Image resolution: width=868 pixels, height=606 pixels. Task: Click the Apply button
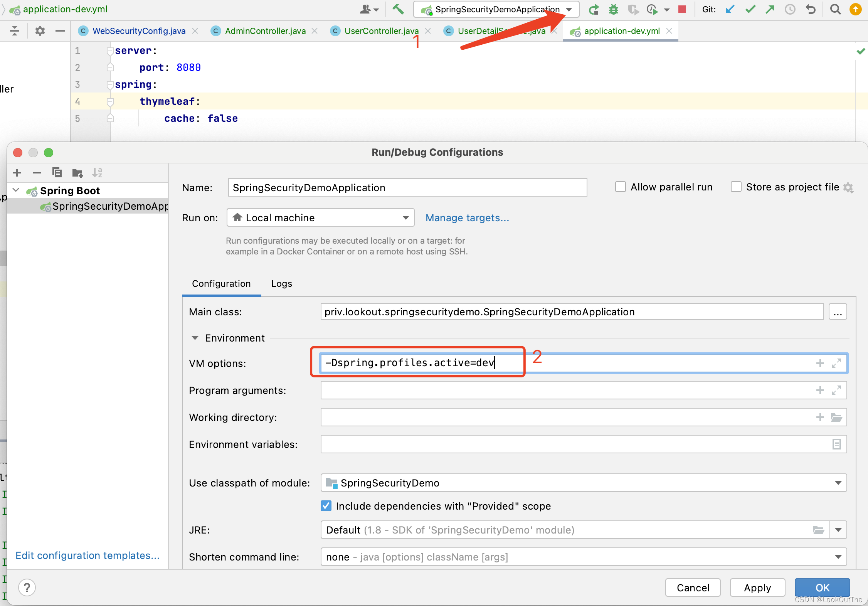coord(757,587)
